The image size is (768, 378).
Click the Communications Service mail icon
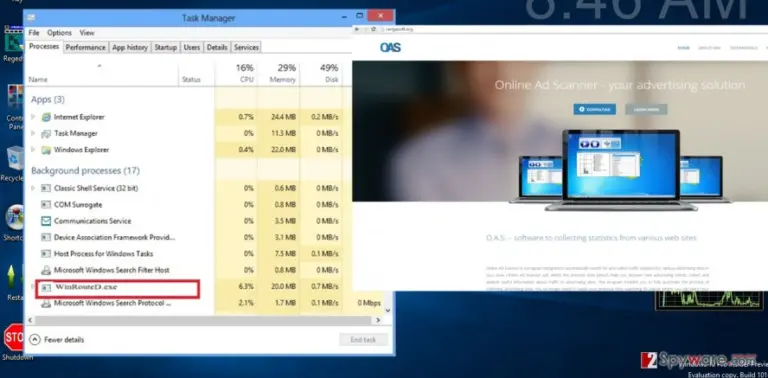46,221
